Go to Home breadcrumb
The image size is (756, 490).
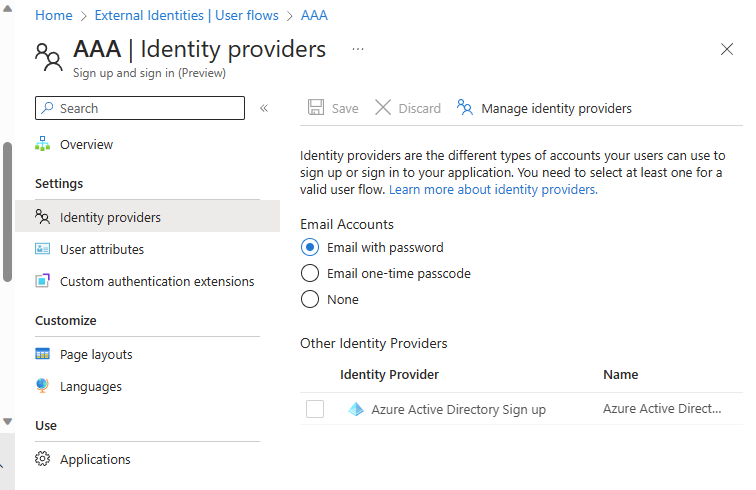point(54,15)
